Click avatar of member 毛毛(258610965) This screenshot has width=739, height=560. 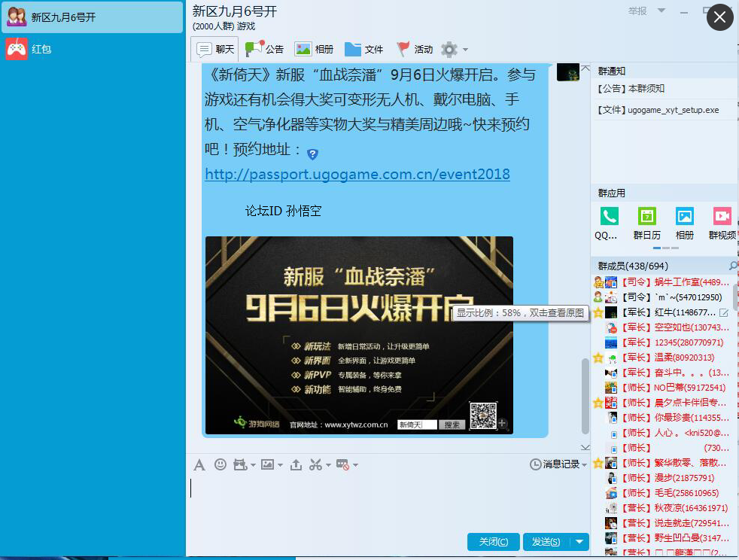tap(611, 493)
